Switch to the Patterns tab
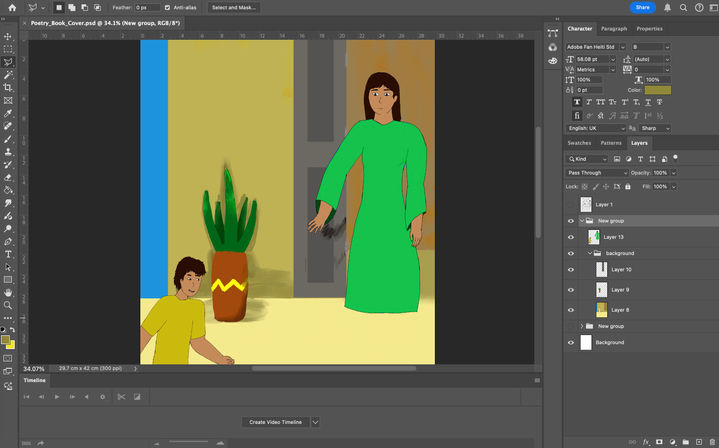 pyautogui.click(x=611, y=143)
